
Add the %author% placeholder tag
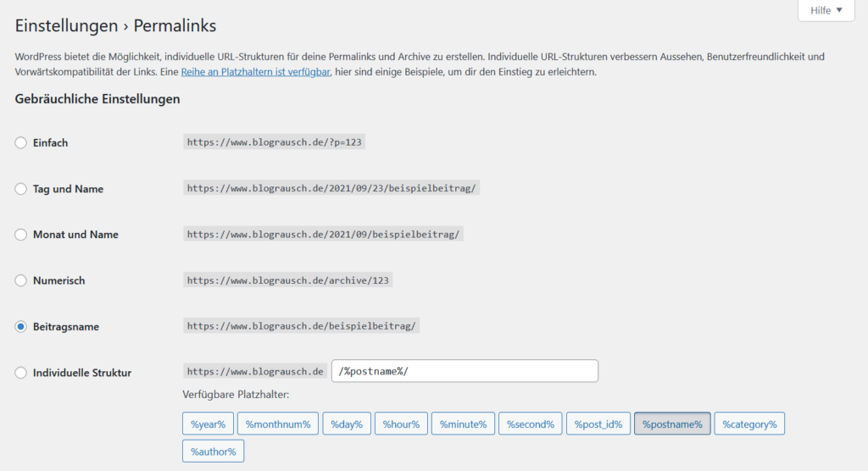click(x=213, y=451)
